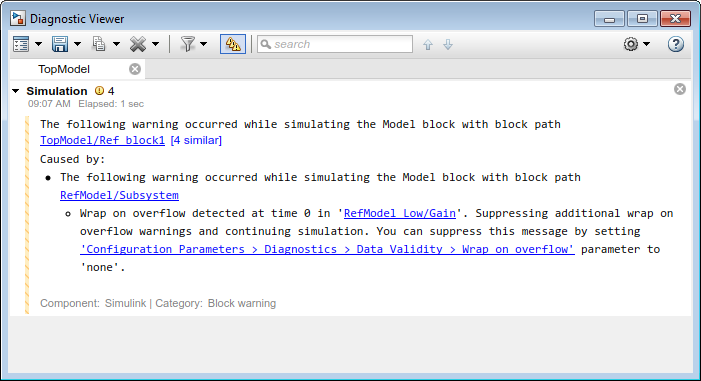
Task: Open the Filter options dropdown arrow
Action: pos(204,44)
